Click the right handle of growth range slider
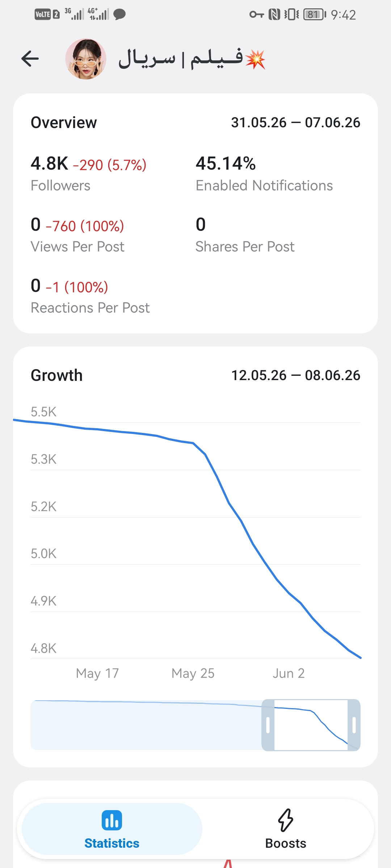 click(x=354, y=725)
